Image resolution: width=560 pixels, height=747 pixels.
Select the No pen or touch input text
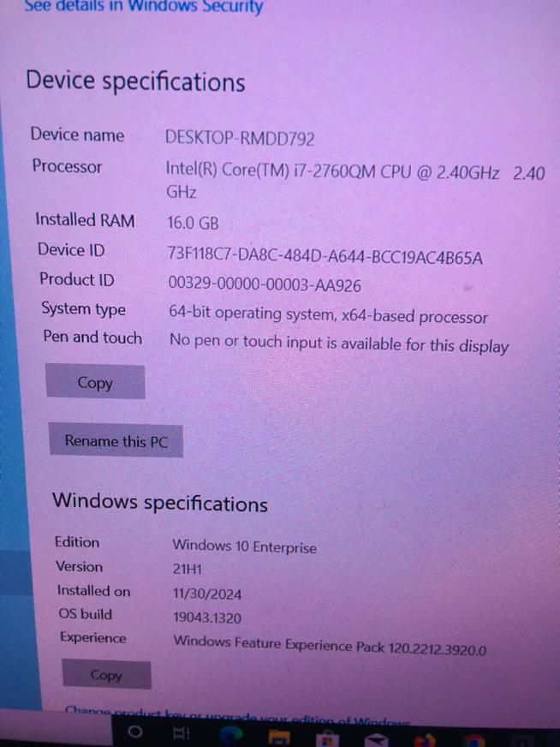[340, 344]
